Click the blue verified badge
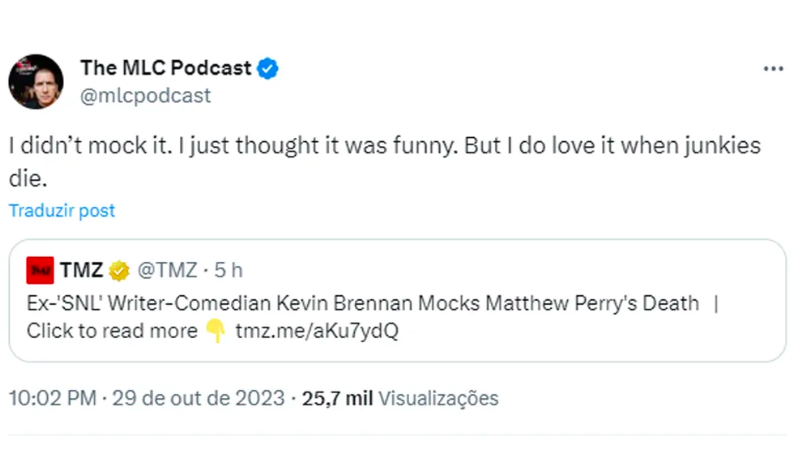 pos(268,68)
